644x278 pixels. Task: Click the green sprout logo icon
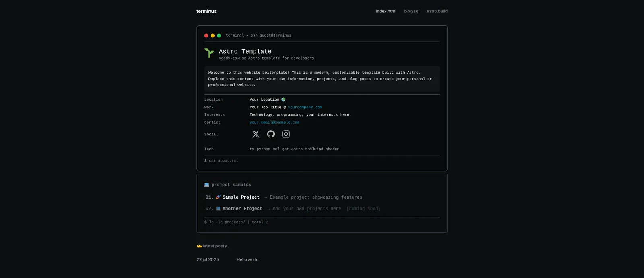(x=209, y=53)
